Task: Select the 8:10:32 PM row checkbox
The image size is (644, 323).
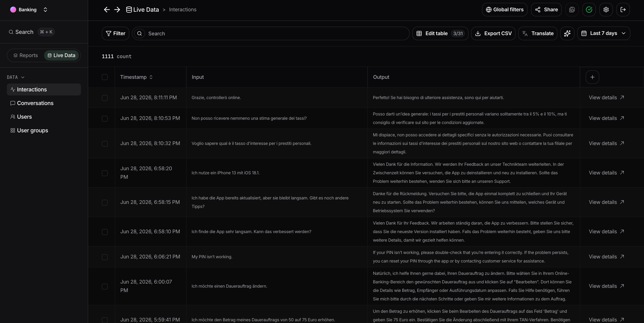Action: coord(105,144)
